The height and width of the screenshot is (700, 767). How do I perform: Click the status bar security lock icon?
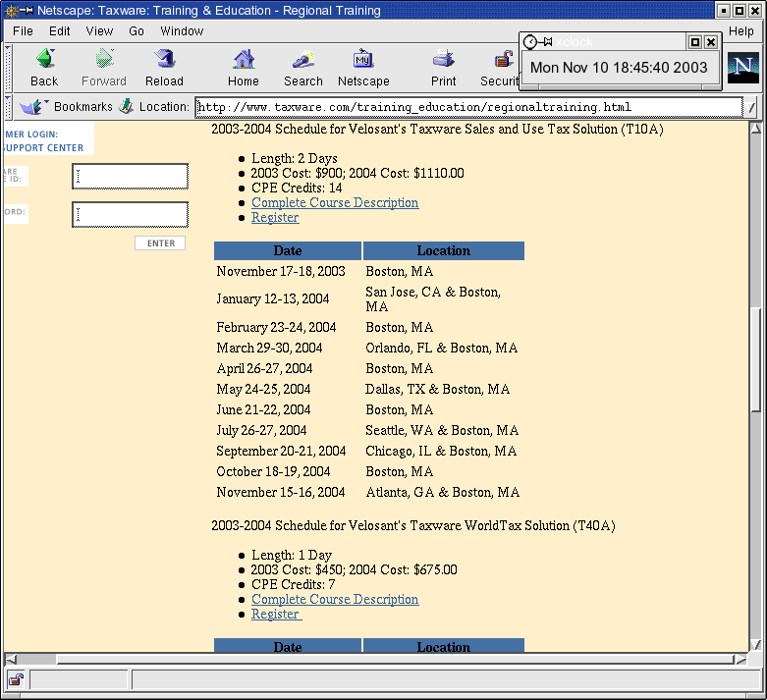[16, 679]
